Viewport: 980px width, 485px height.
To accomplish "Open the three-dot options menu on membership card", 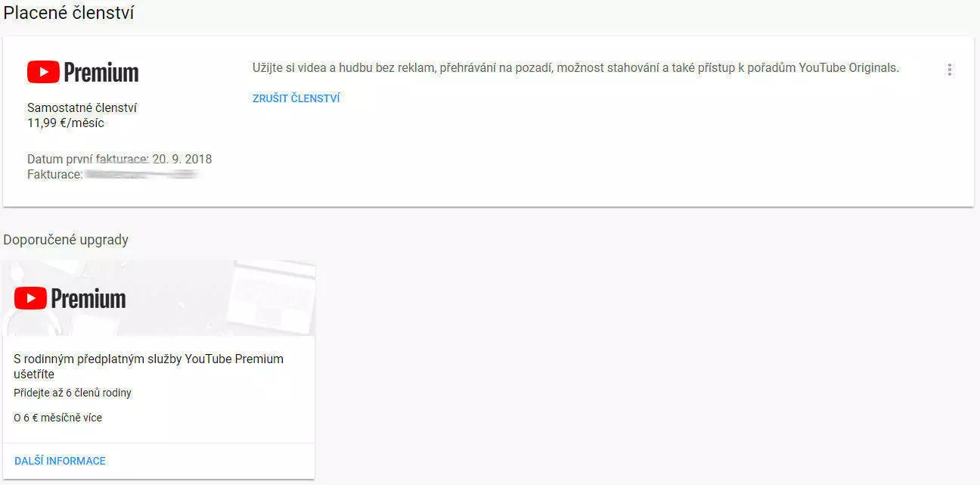I will (x=949, y=70).
